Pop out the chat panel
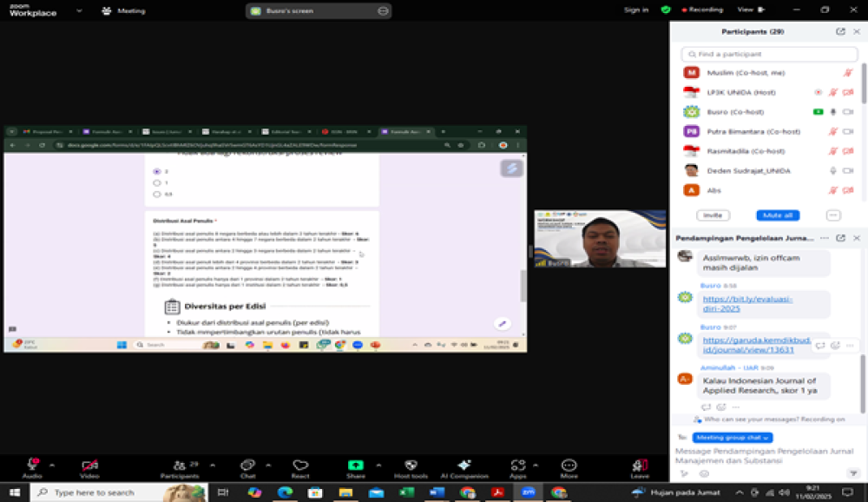The height and width of the screenshot is (502, 868). (x=840, y=238)
